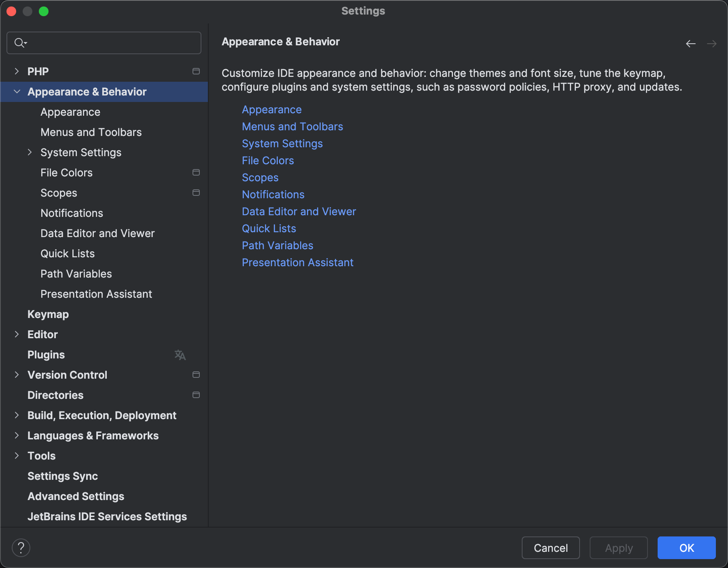The width and height of the screenshot is (728, 568).
Task: Select Keymap in the settings sidebar
Action: tap(48, 314)
